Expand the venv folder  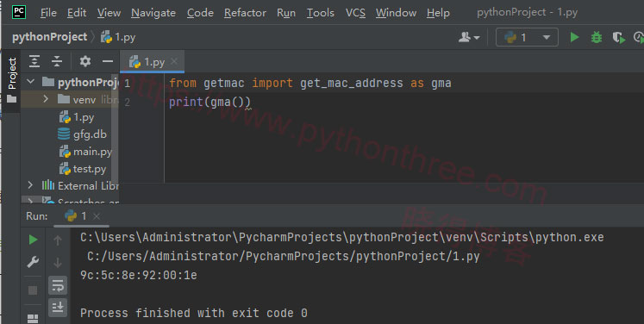click(46, 99)
